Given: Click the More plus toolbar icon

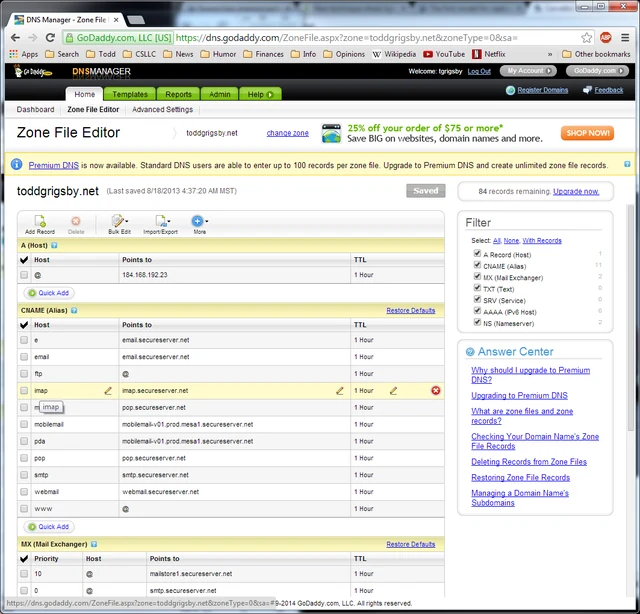Looking at the screenshot, I should click(200, 225).
